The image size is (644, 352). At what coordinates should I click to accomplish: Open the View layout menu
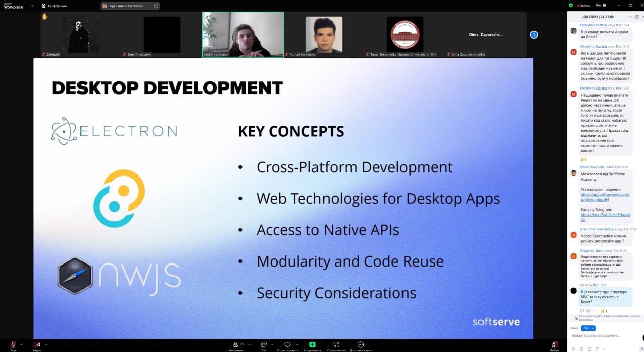click(x=600, y=5)
